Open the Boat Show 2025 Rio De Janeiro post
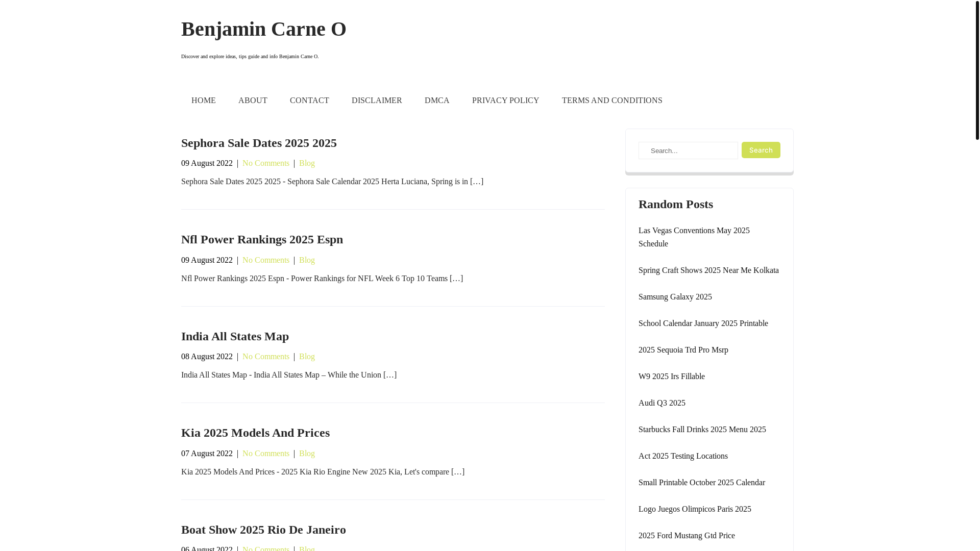 point(263,530)
